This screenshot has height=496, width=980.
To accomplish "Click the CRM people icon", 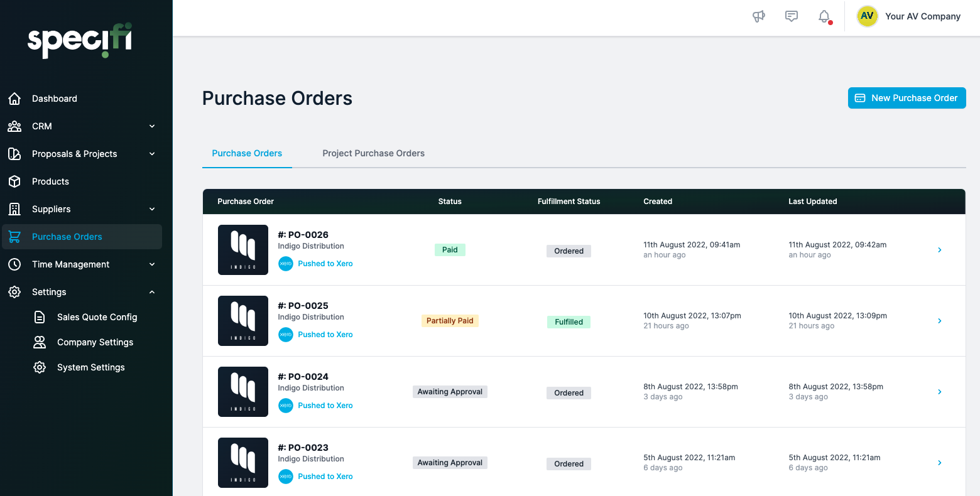I will click(14, 126).
